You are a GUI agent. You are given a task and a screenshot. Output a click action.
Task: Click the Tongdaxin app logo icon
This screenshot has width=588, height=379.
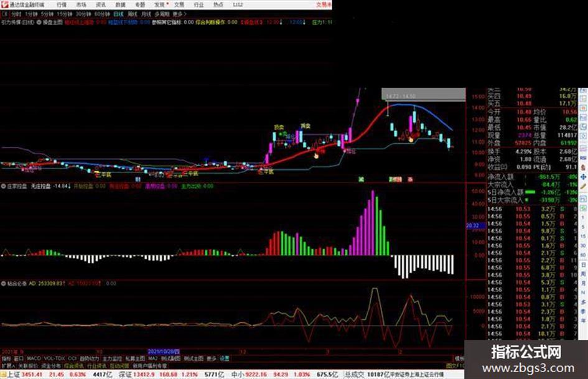tap(4, 4)
